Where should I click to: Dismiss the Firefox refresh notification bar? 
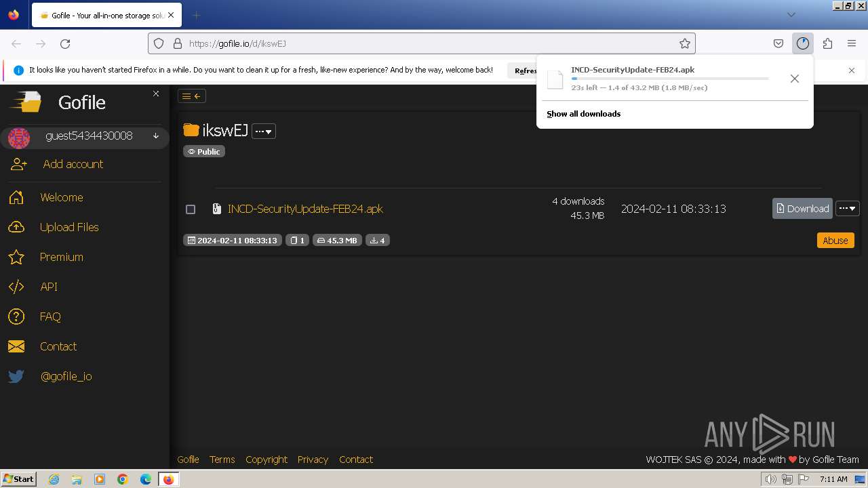(852, 70)
